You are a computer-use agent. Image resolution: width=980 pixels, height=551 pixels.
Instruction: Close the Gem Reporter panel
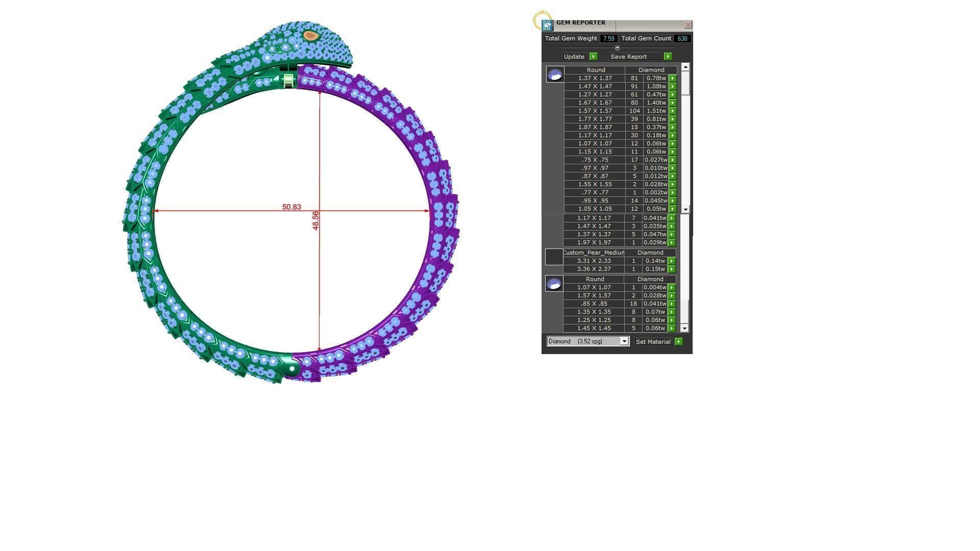pos(688,24)
